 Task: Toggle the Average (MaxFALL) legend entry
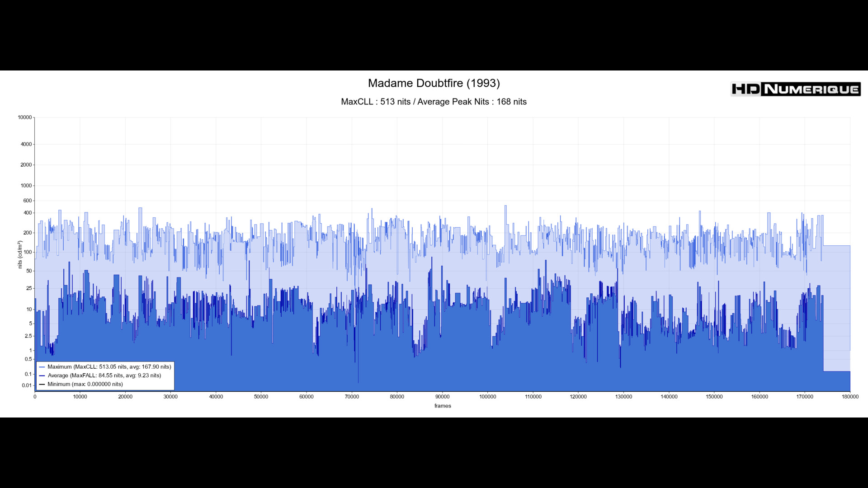point(100,375)
